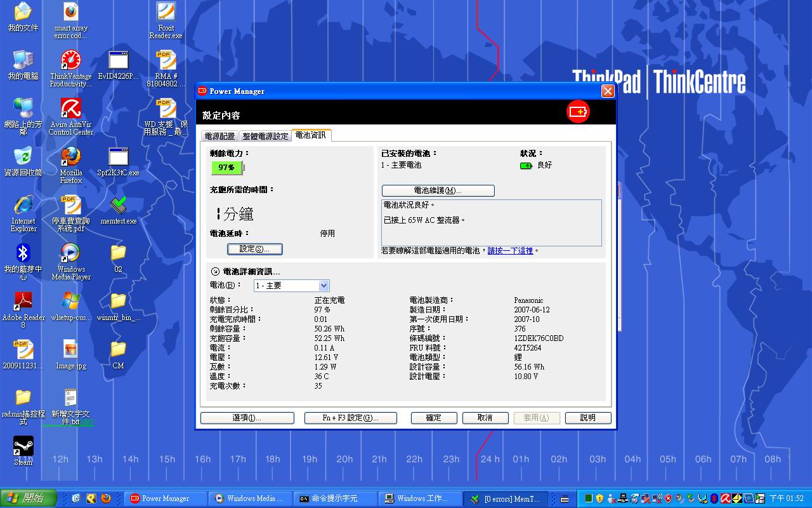Open the volume icon in system tray
This screenshot has width=812, height=508.
(679, 498)
